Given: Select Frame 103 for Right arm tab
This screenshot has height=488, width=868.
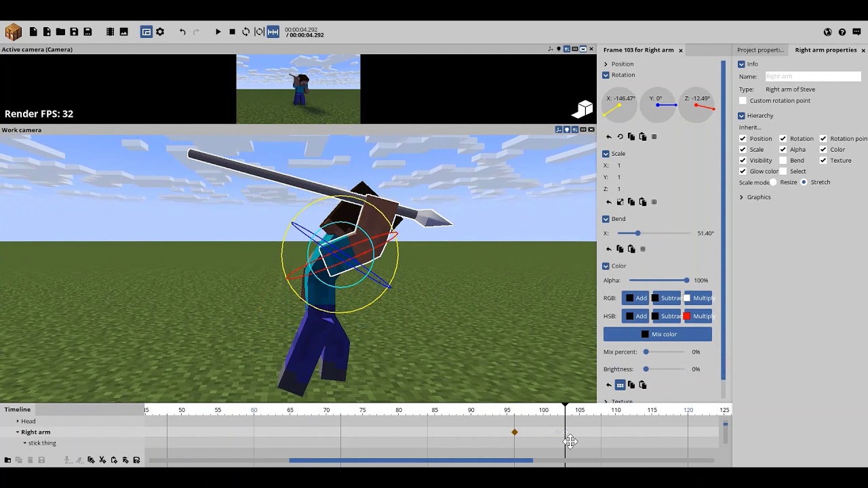Looking at the screenshot, I should (638, 50).
